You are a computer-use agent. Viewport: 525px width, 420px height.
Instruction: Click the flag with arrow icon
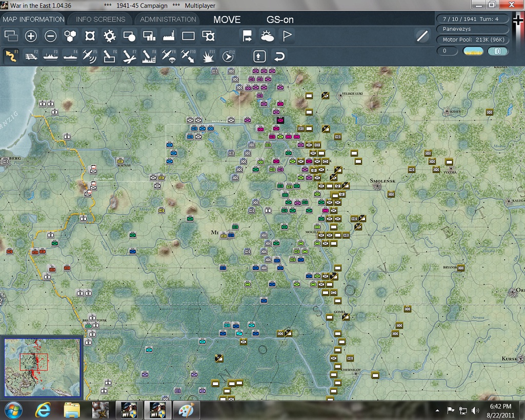click(248, 36)
